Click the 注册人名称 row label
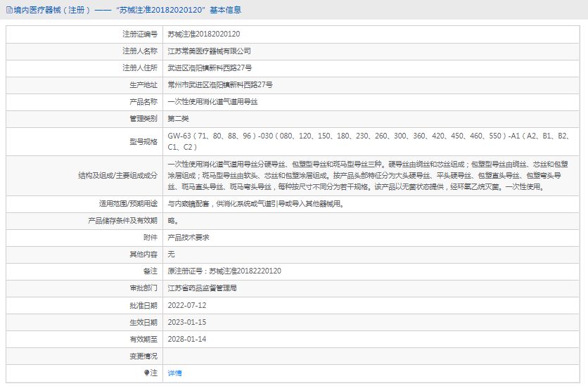The image size is (588, 386). (x=140, y=51)
